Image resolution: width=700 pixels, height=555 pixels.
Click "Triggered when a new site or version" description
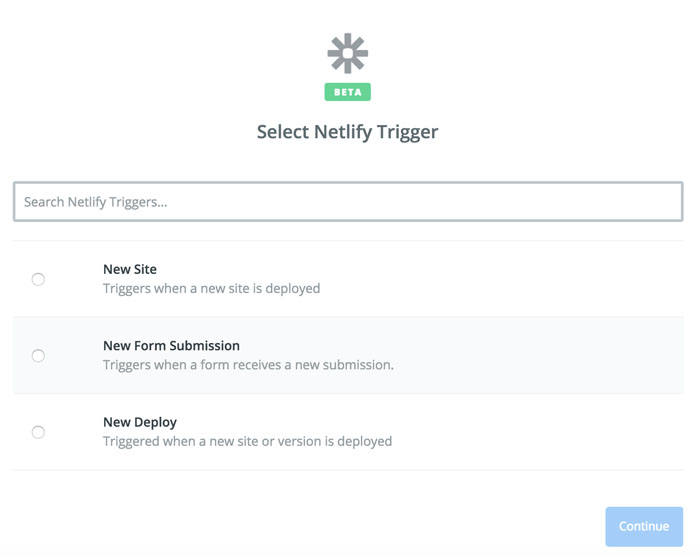coord(247,441)
